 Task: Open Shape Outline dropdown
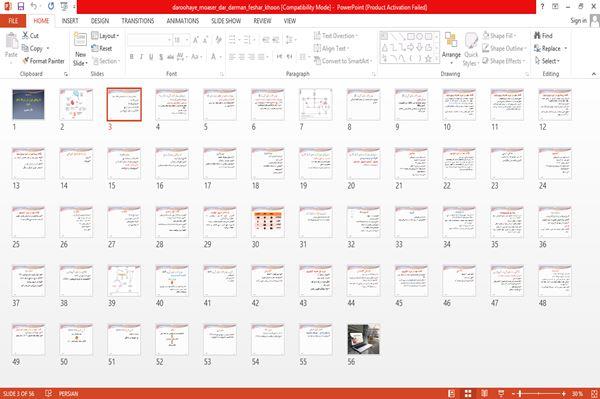(x=504, y=48)
